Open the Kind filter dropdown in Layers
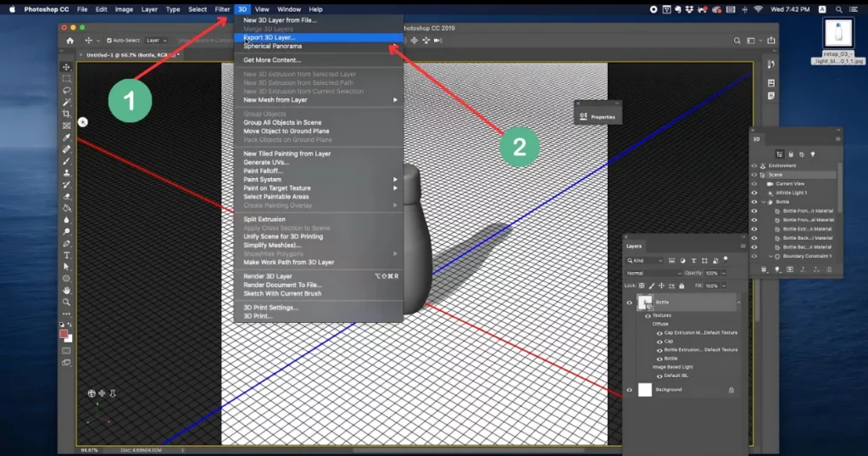The height and width of the screenshot is (456, 868). 645,261
